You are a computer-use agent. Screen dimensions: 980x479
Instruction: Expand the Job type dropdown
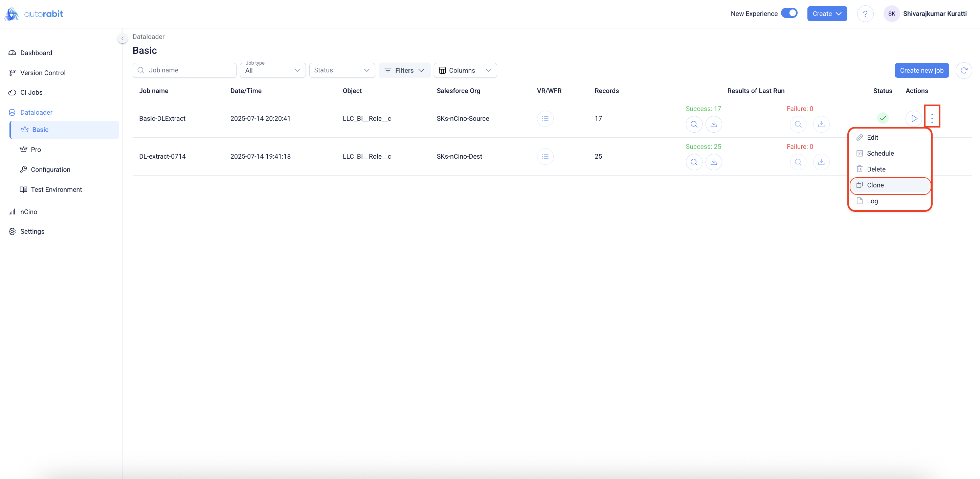tap(272, 70)
